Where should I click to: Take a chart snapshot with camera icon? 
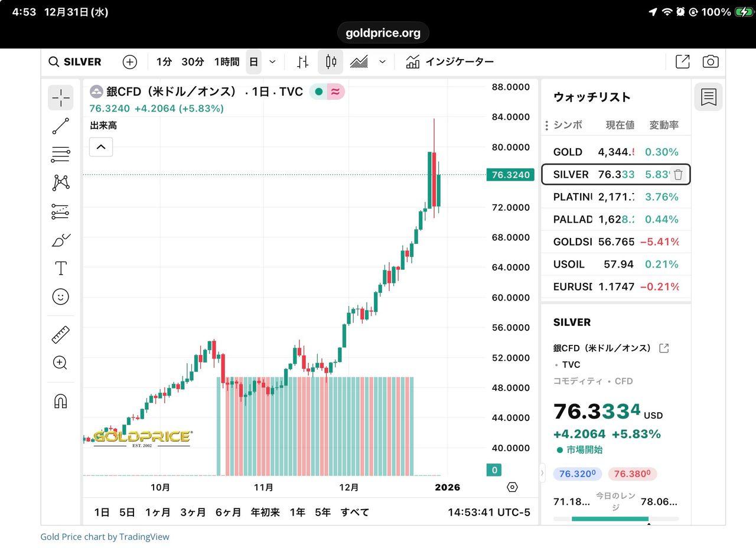coord(710,61)
